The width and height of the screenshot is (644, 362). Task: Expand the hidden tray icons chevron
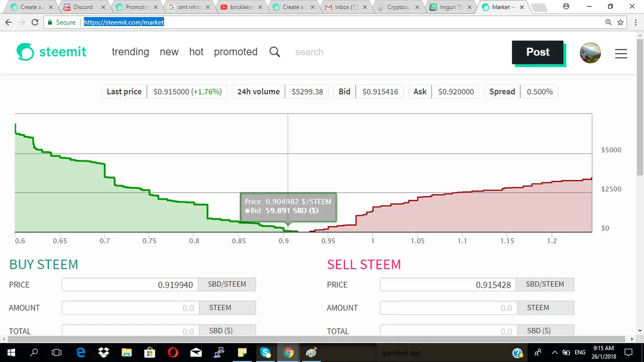pyautogui.click(x=554, y=352)
